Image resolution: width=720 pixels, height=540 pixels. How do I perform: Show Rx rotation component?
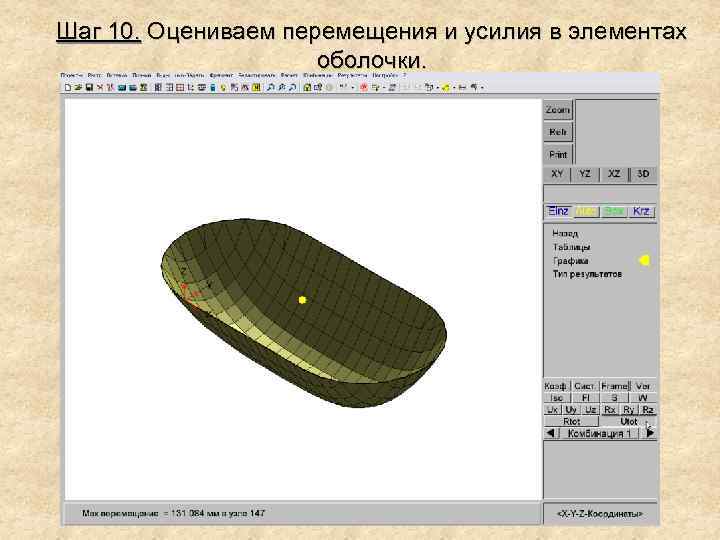point(610,410)
